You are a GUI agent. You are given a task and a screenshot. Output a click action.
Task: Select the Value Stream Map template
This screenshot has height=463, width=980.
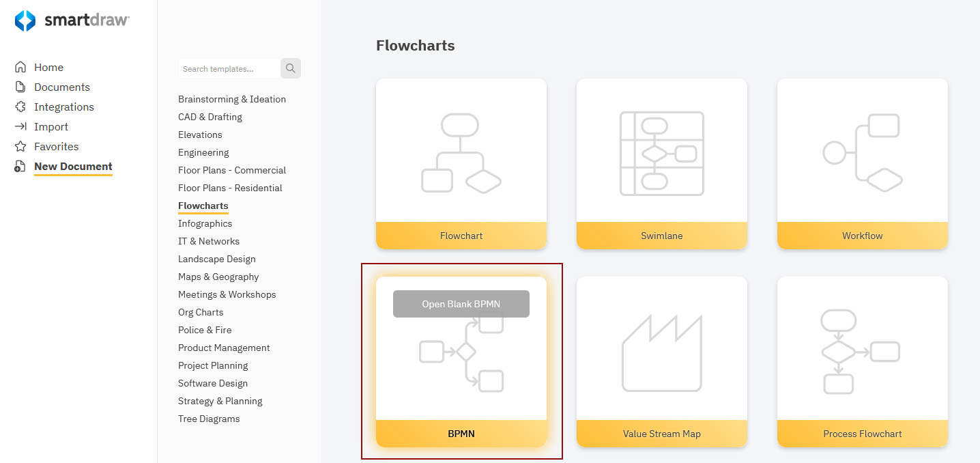click(661, 362)
